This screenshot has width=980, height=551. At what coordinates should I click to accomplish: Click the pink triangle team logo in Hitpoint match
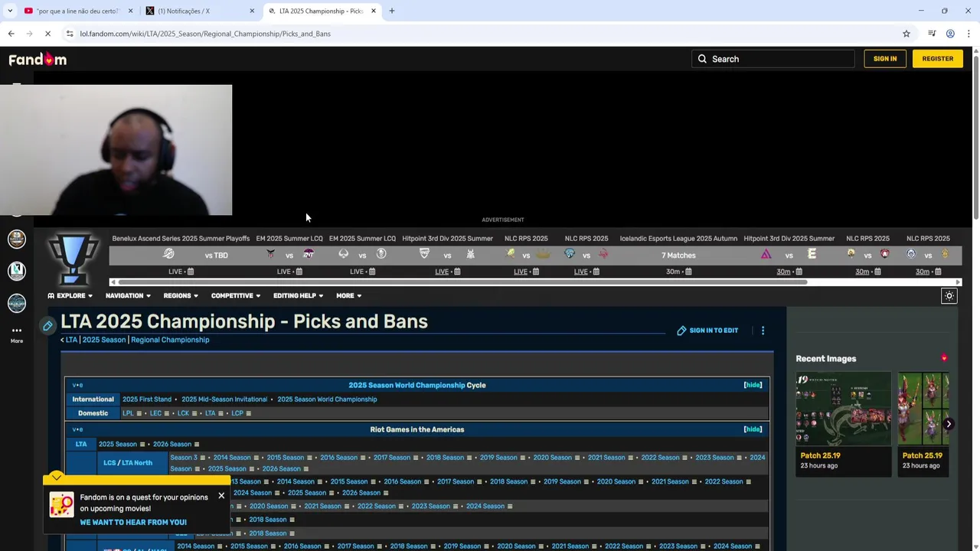766,254
